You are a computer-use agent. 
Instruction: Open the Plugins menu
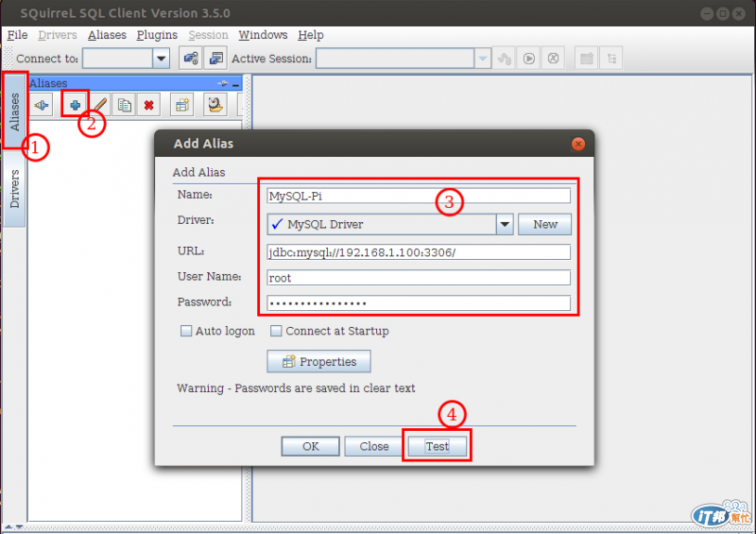click(157, 35)
